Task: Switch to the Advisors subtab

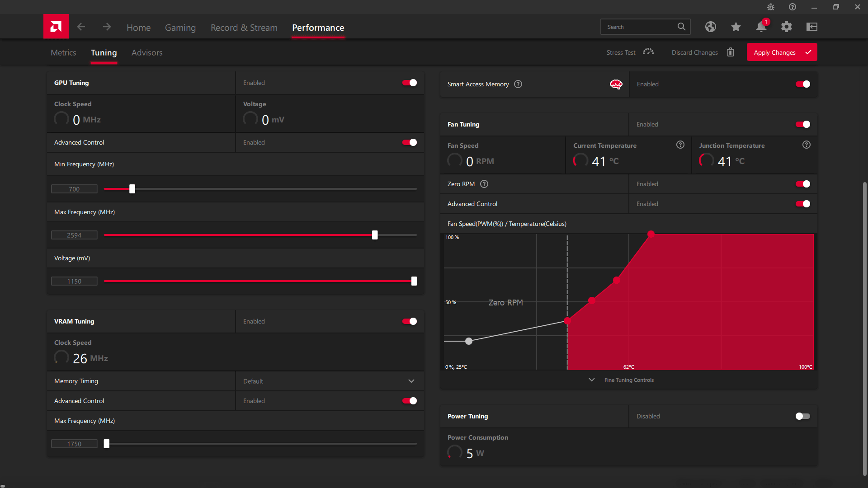Action: (x=147, y=52)
